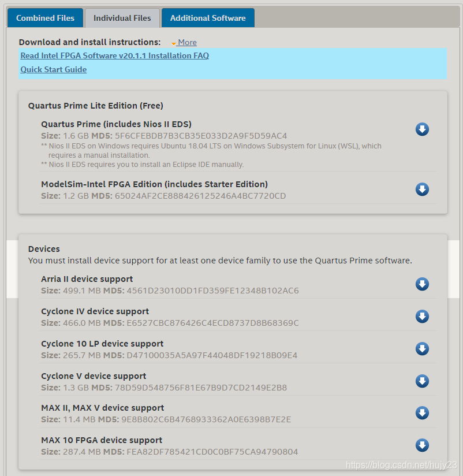Switch to the Individual Files tab
463x476 pixels.
pyautogui.click(x=122, y=18)
